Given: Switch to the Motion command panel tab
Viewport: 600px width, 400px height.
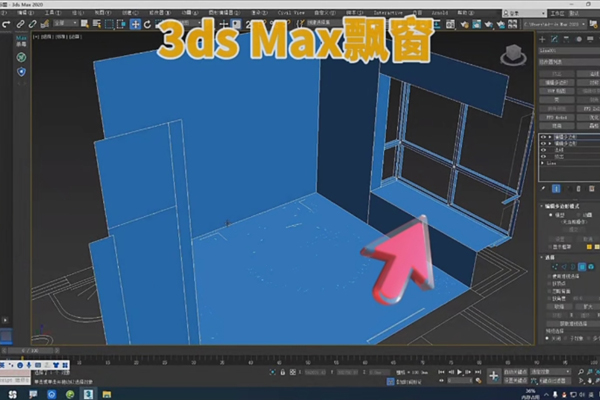Looking at the screenshot, I should [x=579, y=39].
